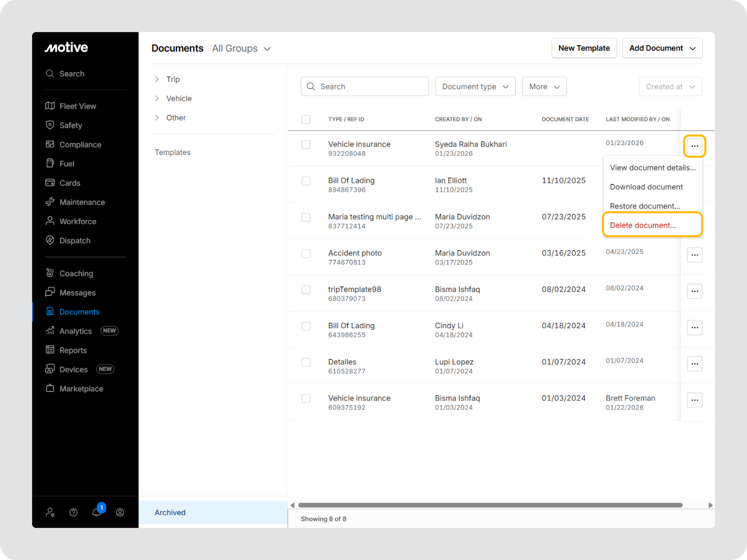Click the Maintenance wrench icon
The width and height of the screenshot is (747, 560).
coord(50,202)
